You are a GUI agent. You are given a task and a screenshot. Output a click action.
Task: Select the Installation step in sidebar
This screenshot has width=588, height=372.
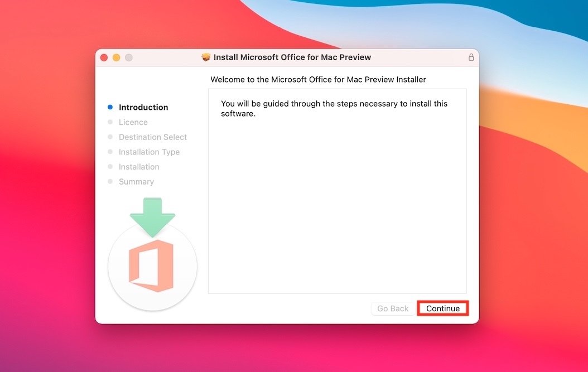139,167
